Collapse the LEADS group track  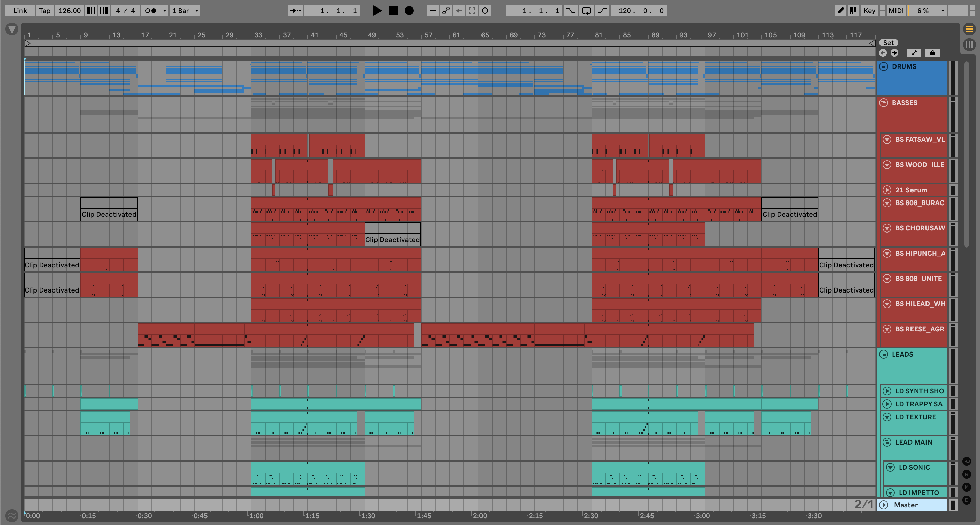click(x=883, y=354)
